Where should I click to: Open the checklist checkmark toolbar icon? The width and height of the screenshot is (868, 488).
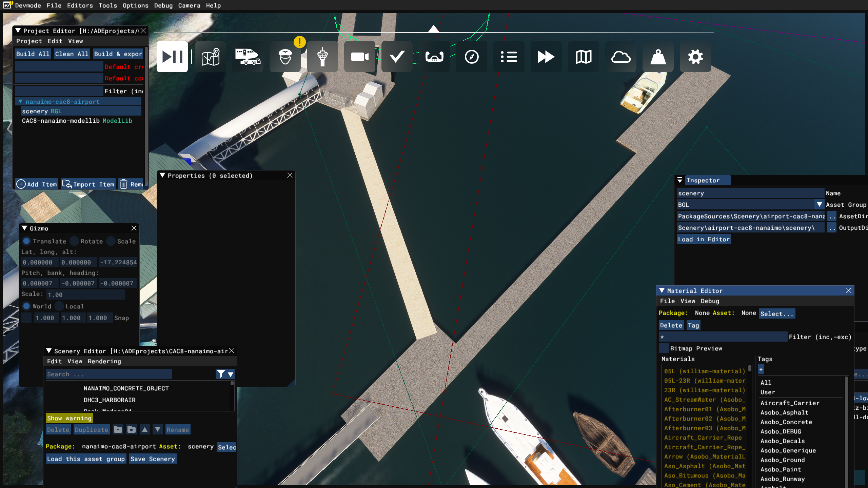pos(397,57)
